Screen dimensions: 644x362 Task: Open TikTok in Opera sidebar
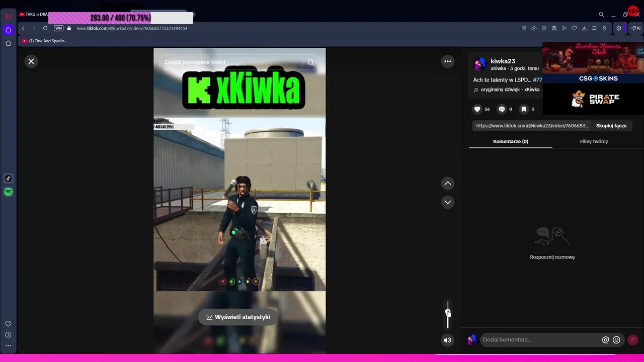click(8, 178)
